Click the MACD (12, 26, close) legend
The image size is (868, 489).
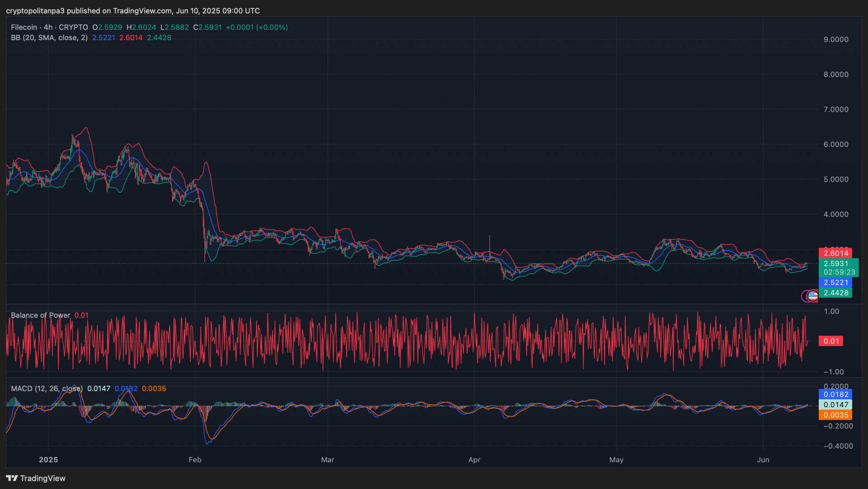[x=47, y=388]
